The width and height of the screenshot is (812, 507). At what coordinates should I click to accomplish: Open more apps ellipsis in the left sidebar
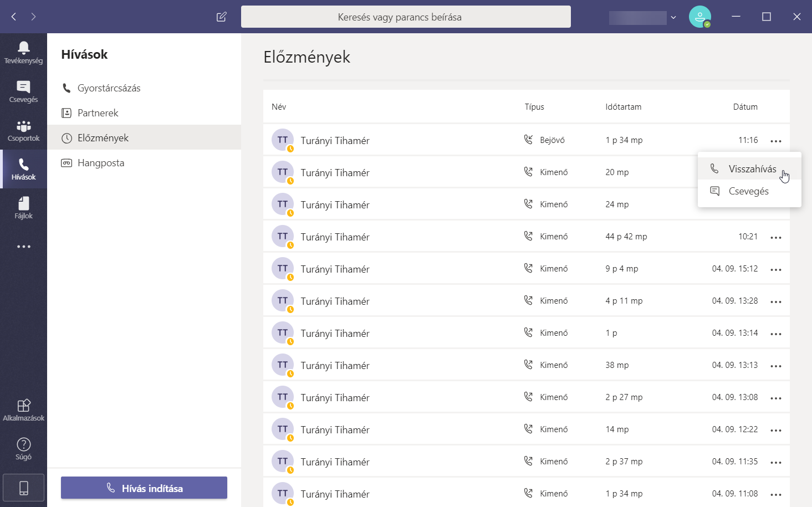(23, 247)
